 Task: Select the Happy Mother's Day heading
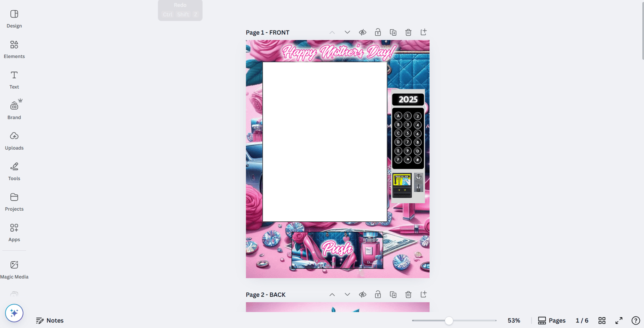[339, 52]
